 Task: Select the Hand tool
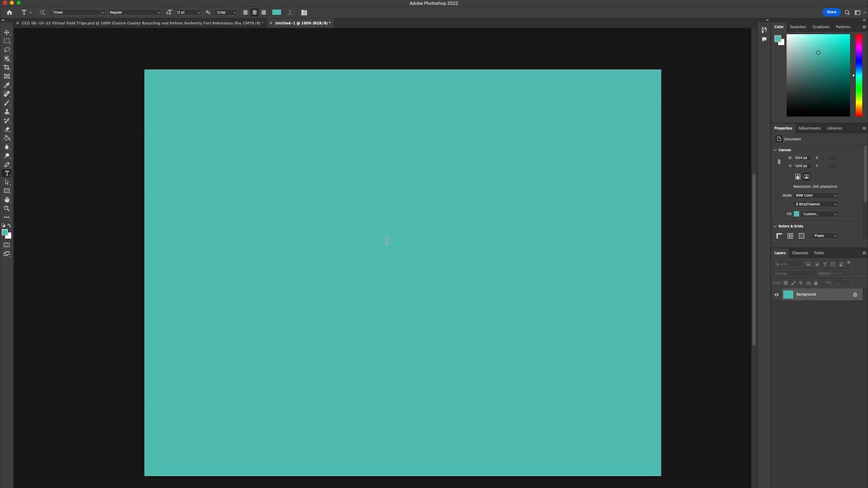[7, 200]
